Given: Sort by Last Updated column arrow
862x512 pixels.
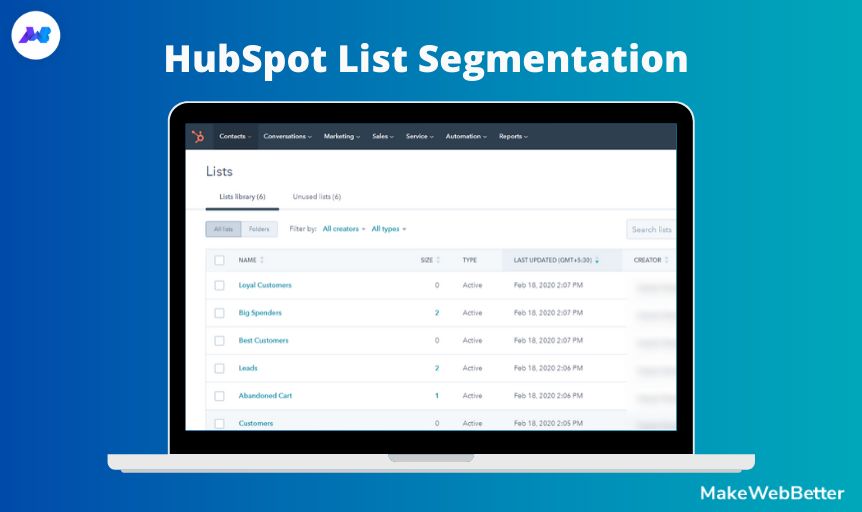Looking at the screenshot, I should click(597, 260).
